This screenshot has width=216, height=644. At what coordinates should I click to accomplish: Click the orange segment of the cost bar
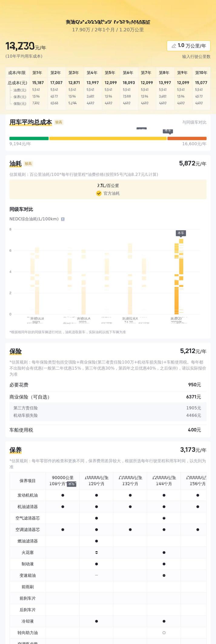[x=187, y=139]
